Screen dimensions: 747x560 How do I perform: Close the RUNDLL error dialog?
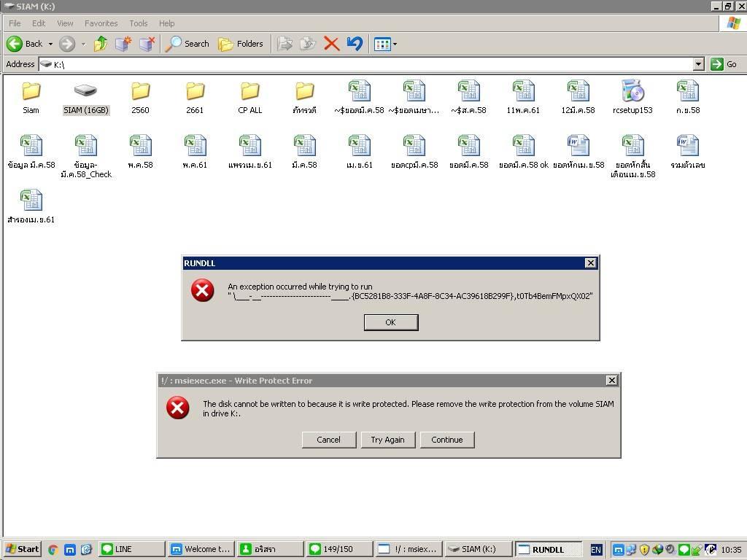pyautogui.click(x=590, y=262)
